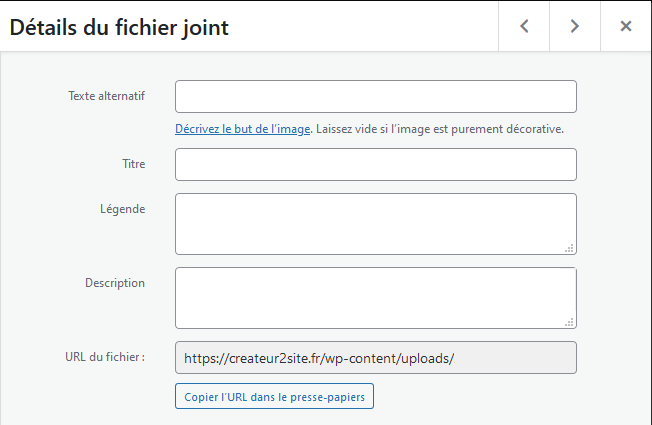Place cursor in the Légende textarea
Screen dimensions: 652x425
tap(375, 224)
